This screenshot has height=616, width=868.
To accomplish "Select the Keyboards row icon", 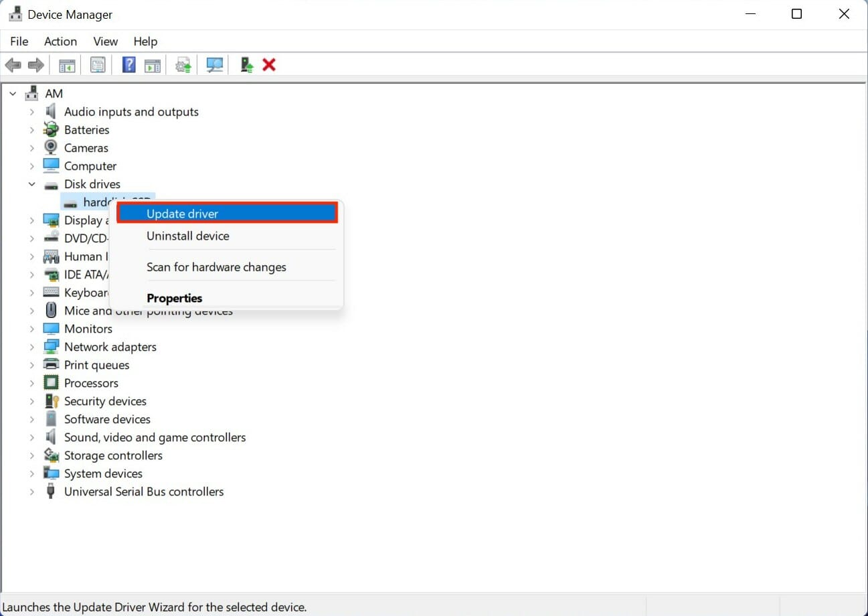I will tap(51, 293).
